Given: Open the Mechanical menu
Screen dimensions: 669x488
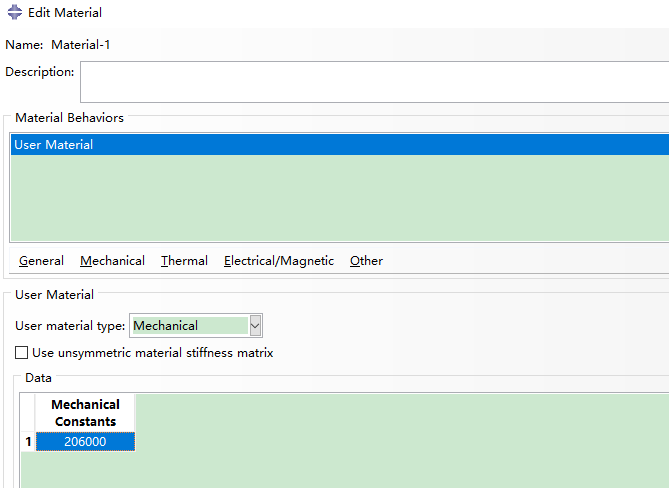Looking at the screenshot, I should tap(113, 261).
